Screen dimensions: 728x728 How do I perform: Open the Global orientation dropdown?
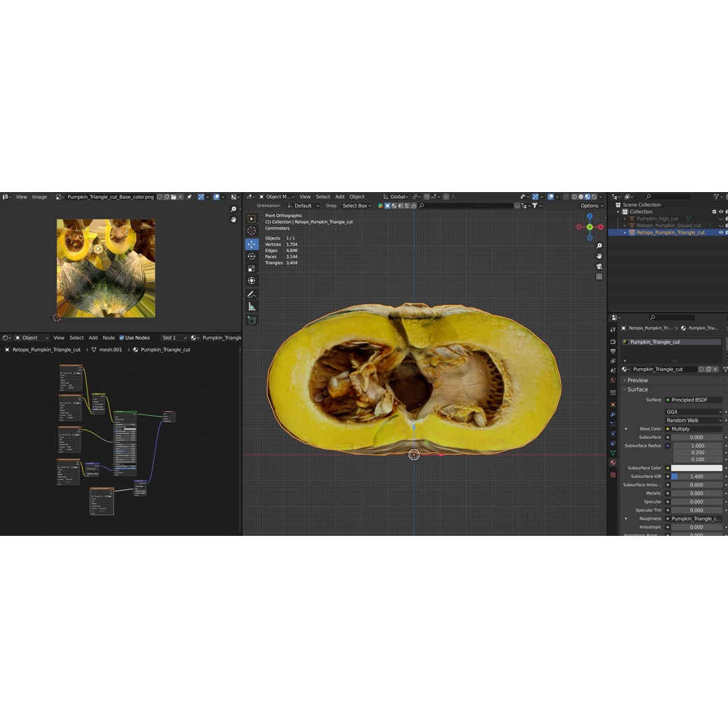coord(396,197)
